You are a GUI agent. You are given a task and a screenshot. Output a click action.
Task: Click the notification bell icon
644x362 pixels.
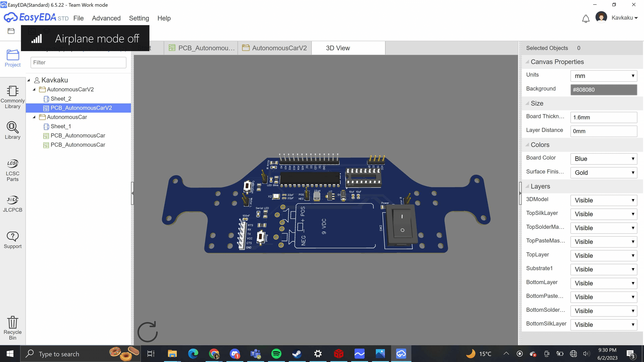click(585, 19)
